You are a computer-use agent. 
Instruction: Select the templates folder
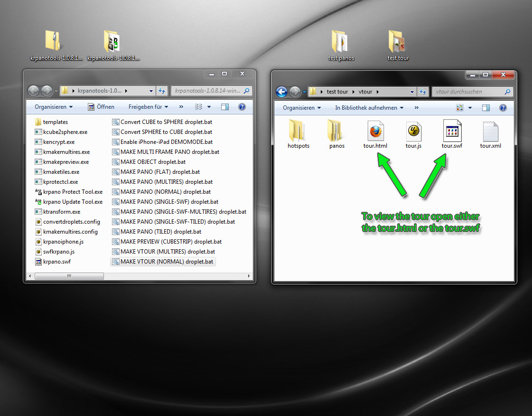[51, 122]
